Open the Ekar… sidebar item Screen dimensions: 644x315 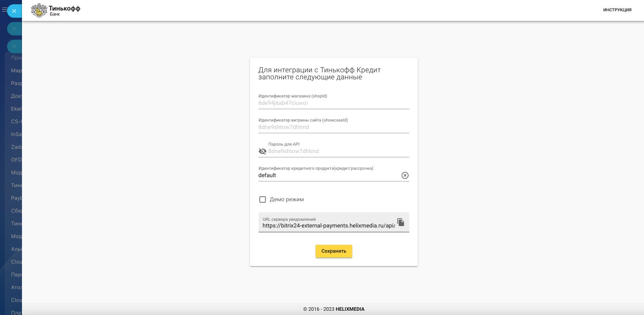click(16, 109)
